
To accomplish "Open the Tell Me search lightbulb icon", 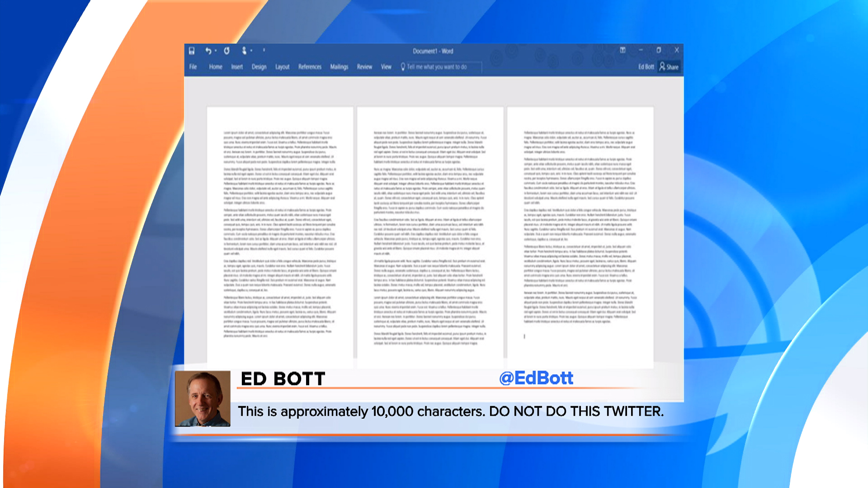I will [404, 66].
